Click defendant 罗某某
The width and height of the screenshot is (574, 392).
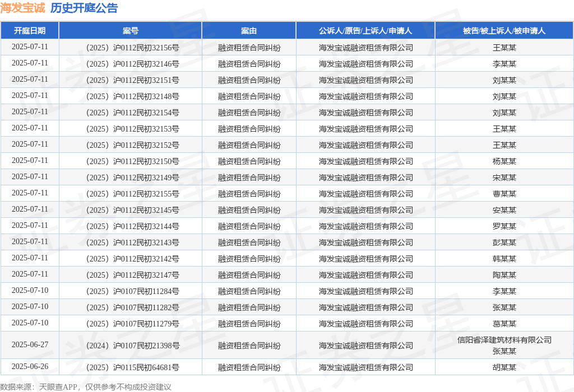point(504,226)
